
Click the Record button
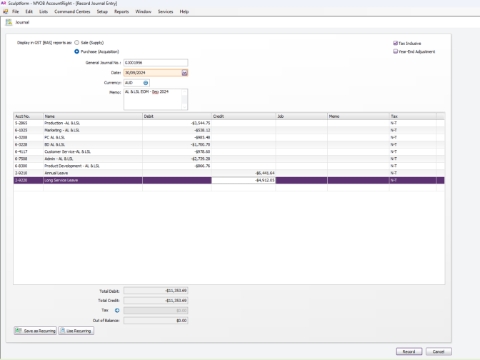coord(409,352)
